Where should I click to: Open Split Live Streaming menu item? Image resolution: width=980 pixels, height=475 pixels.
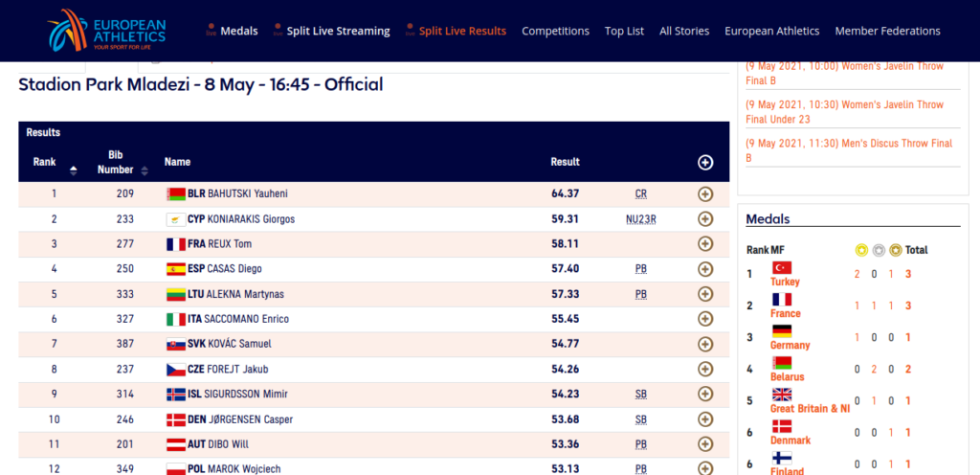click(338, 31)
